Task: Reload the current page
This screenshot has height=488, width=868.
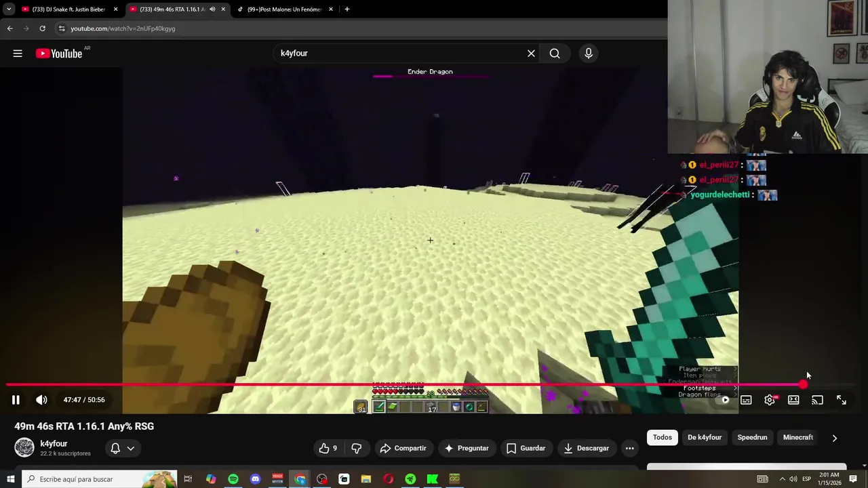Action: click(42, 28)
